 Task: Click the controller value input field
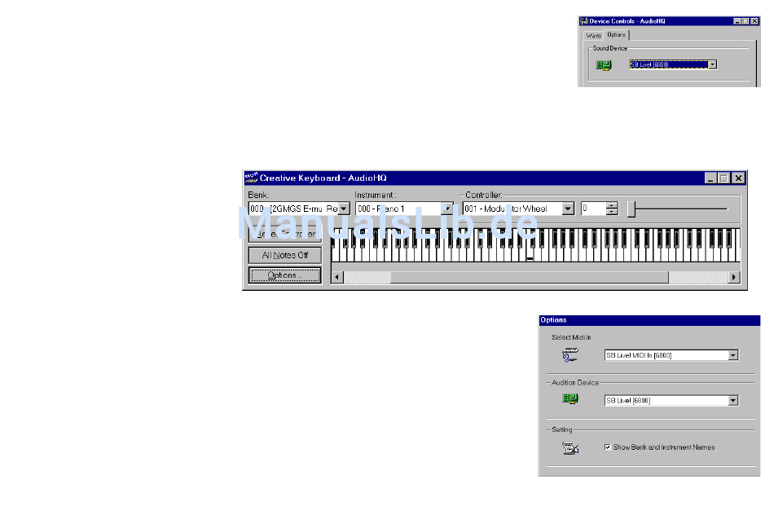(x=594, y=209)
